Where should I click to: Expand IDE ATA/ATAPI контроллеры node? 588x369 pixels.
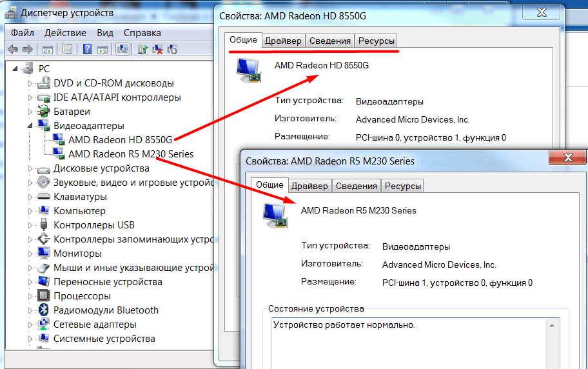point(30,97)
